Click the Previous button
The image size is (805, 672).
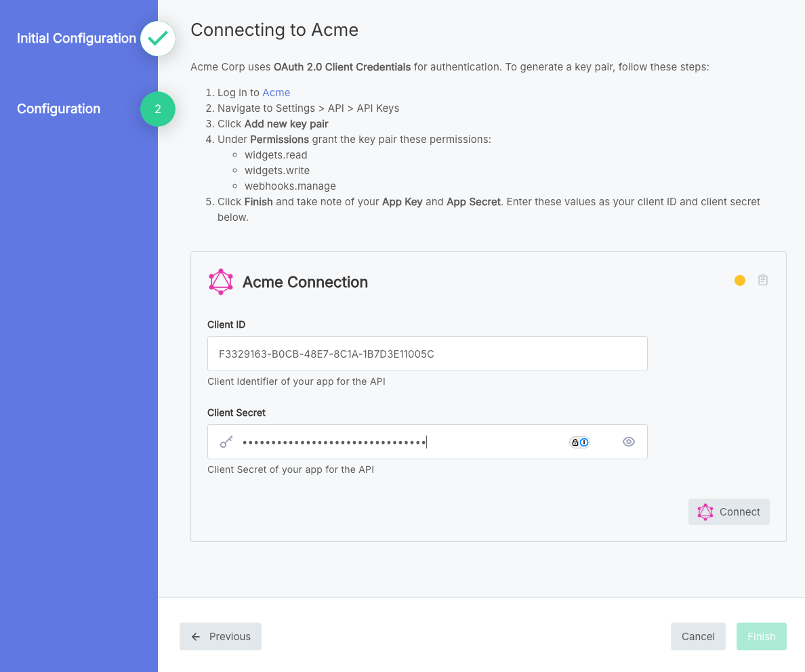(220, 636)
